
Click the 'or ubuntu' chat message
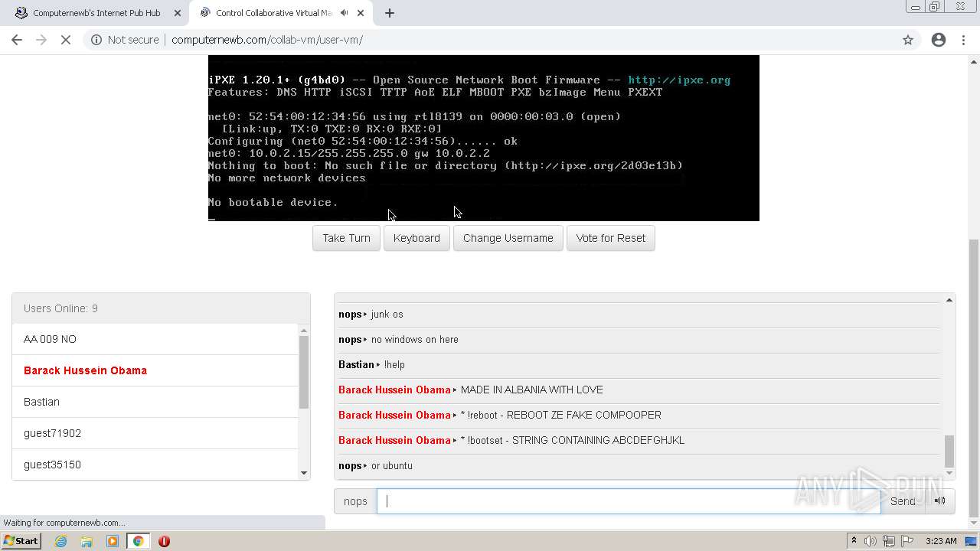[x=392, y=465]
